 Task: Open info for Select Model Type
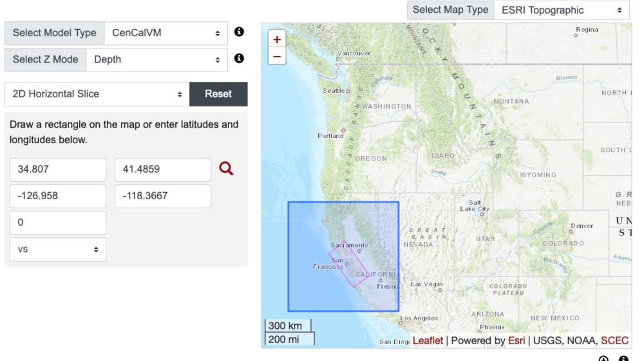(238, 32)
